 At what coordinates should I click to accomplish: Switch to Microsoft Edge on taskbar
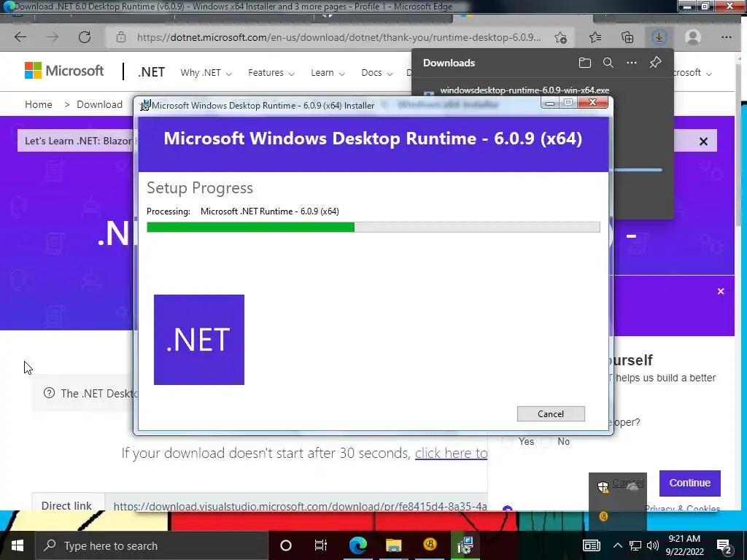[x=357, y=545]
